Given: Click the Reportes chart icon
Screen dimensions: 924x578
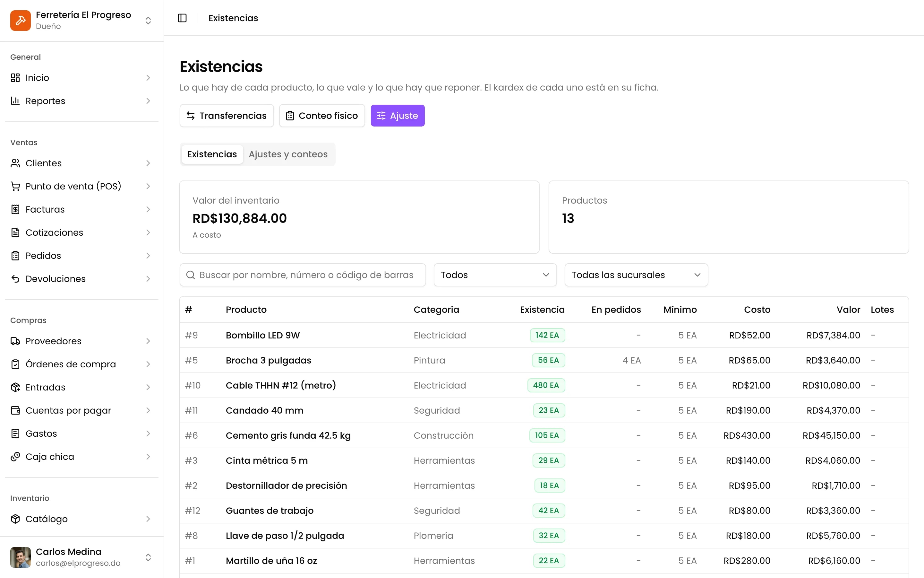Looking at the screenshot, I should [x=15, y=101].
